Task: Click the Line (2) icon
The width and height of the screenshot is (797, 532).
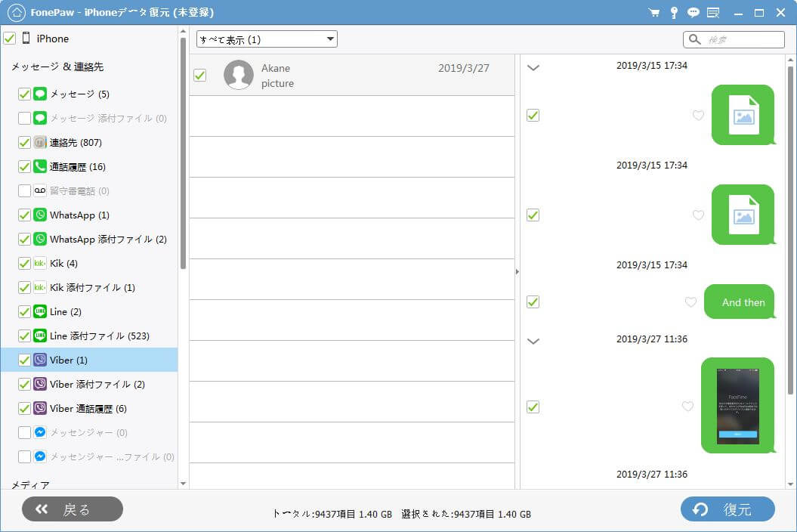Action: (x=40, y=312)
